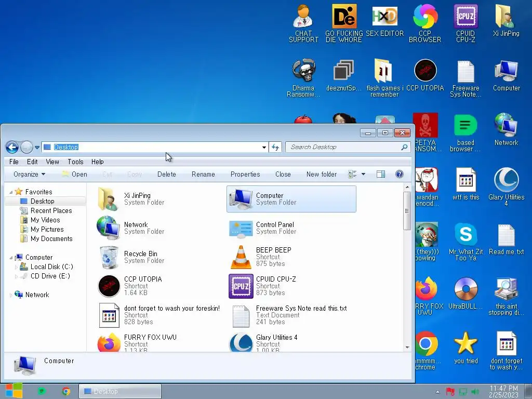Click Glary Utilities 4 desktop icon
Screen dimensions: 532x399
pos(506,187)
